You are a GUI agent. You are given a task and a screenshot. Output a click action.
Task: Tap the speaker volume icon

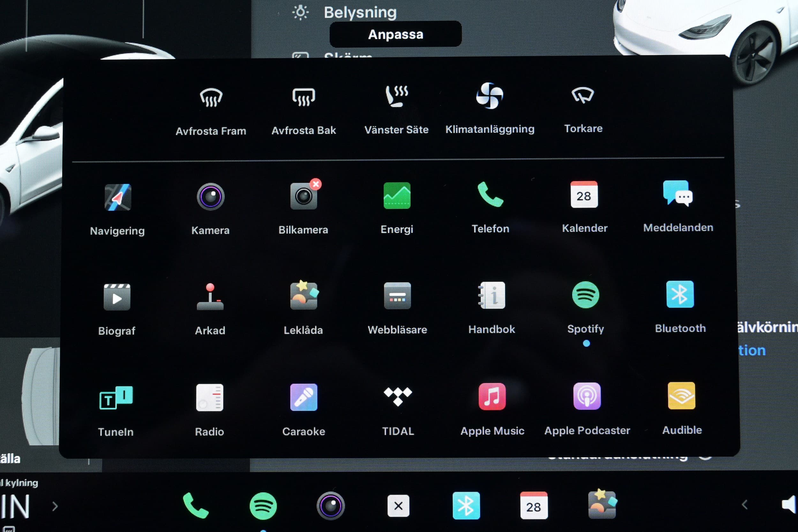[789, 505]
